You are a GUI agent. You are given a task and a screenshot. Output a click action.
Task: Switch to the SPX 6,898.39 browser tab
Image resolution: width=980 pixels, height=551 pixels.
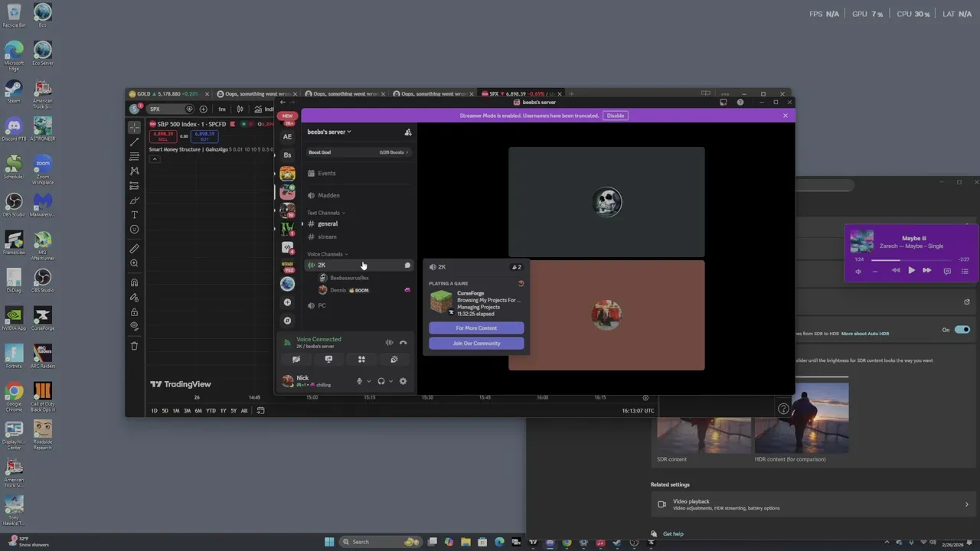[x=521, y=94]
